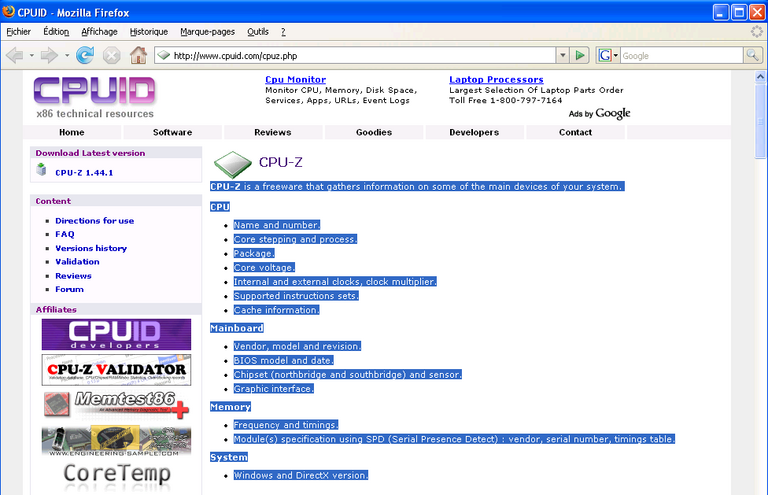Open the ? help menu
Image resolution: width=768 pixels, height=495 pixels.
[283, 32]
